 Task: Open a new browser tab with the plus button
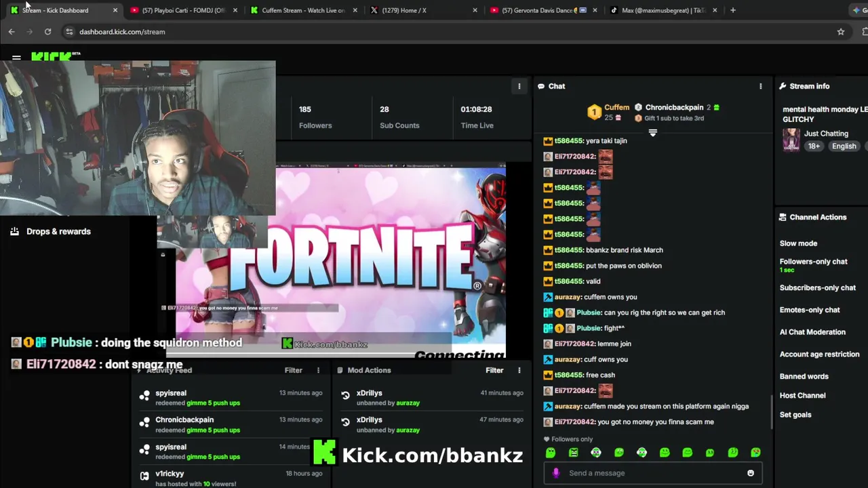point(733,10)
